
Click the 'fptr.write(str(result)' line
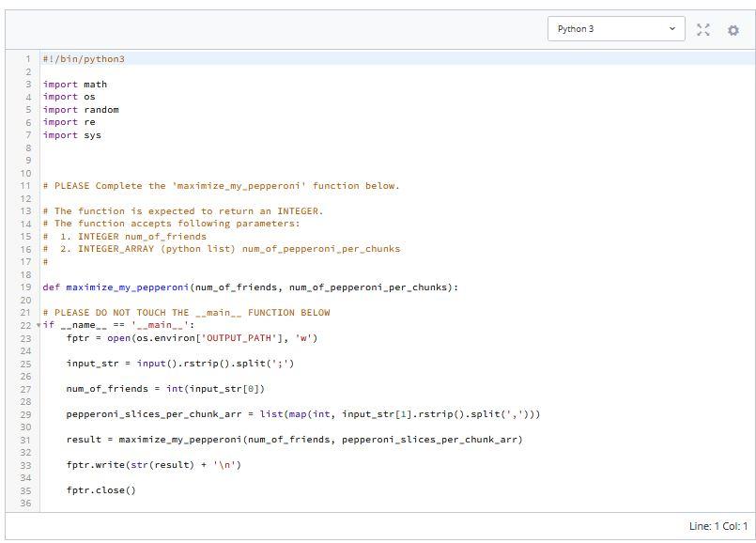point(154,465)
